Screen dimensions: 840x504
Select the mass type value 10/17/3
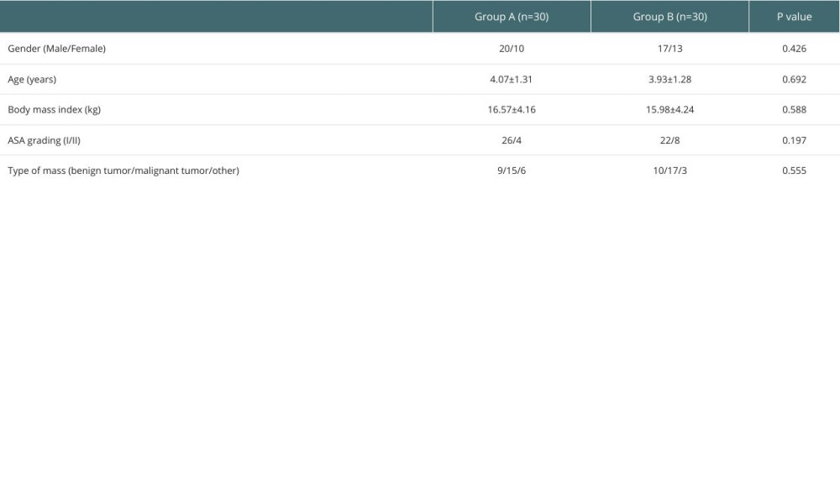(669, 171)
